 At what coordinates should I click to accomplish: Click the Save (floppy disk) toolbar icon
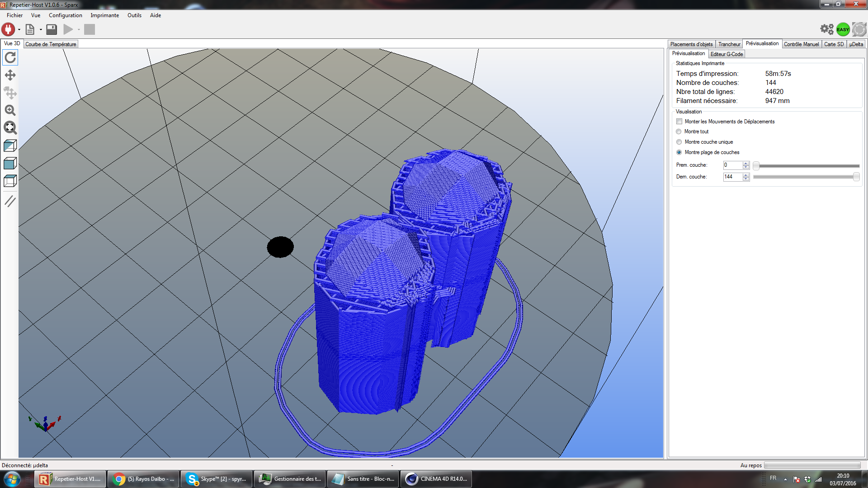point(52,29)
